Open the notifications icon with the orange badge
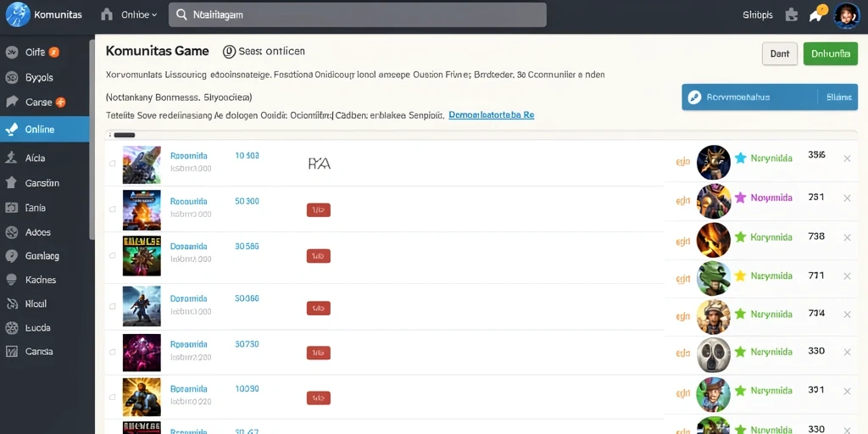The image size is (868, 434). (x=817, y=14)
